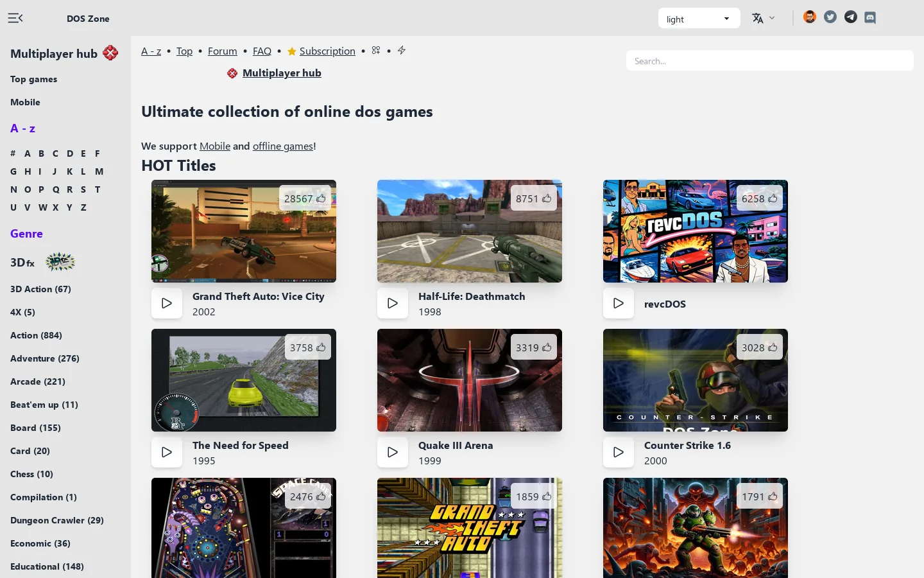Open the Doom marine artwork thumbnail
The image size is (924, 578).
tap(696, 528)
